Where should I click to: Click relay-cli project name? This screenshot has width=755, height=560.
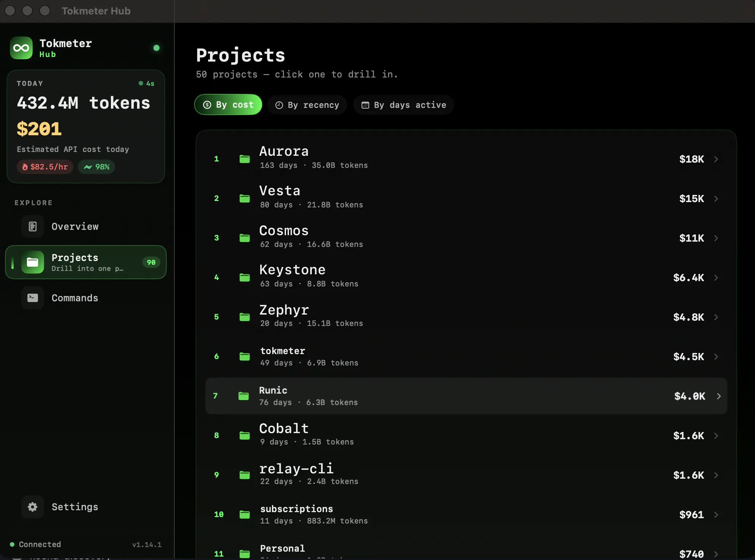(296, 469)
